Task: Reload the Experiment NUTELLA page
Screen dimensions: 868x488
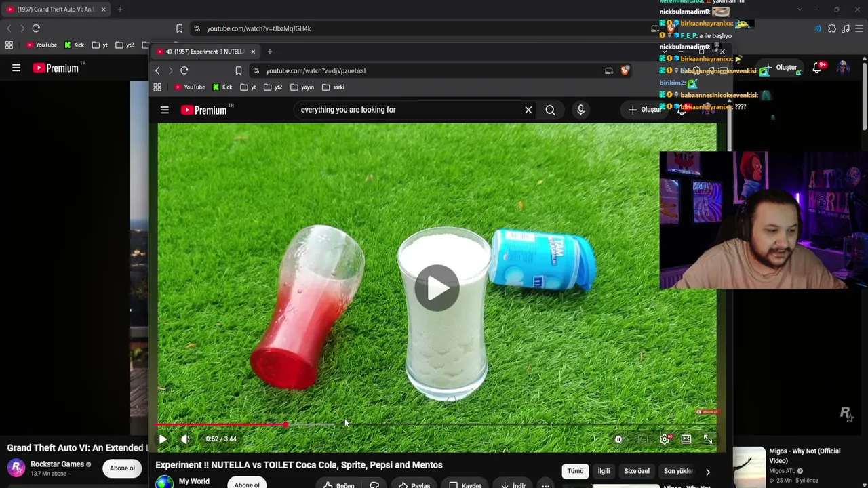Action: coord(184,70)
